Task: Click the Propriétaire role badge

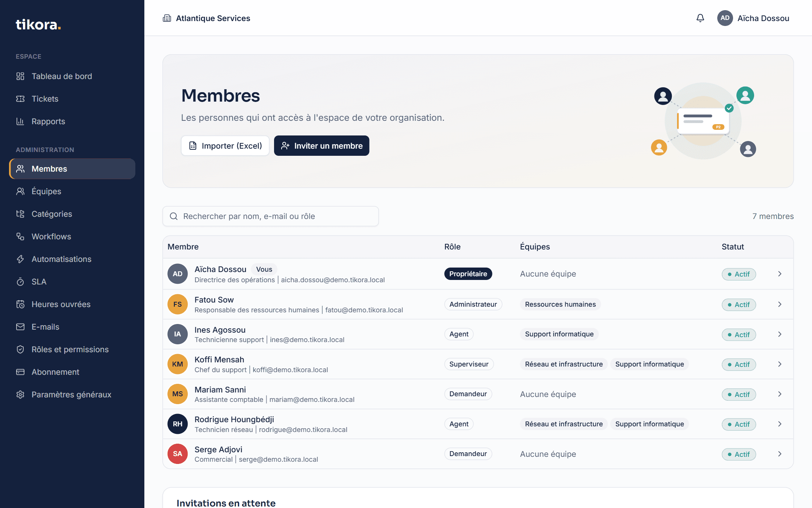Action: pyautogui.click(x=468, y=274)
